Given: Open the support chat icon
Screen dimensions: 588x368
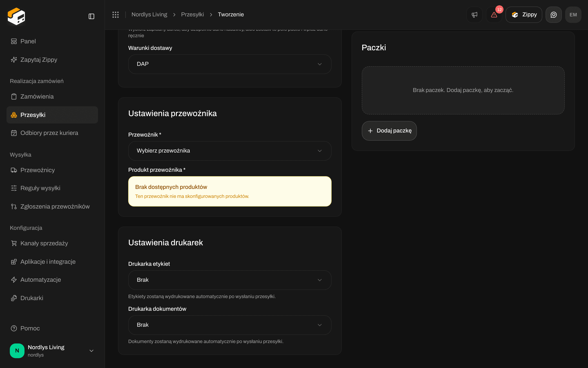Looking at the screenshot, I should coord(553,15).
